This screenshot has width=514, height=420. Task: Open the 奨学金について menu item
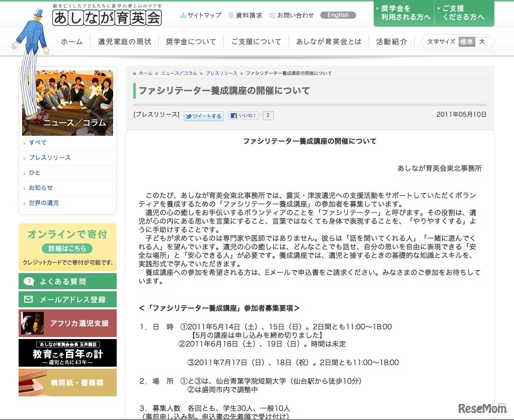(x=191, y=42)
